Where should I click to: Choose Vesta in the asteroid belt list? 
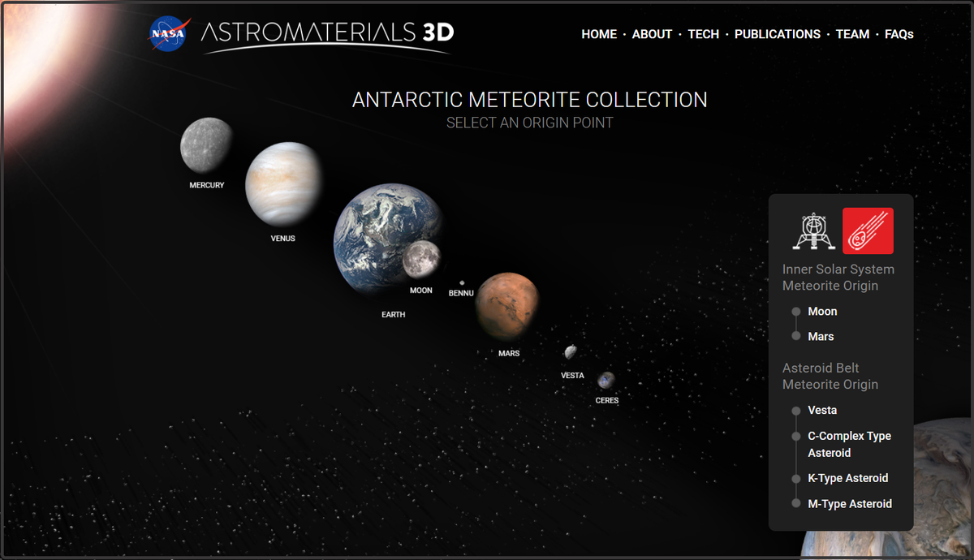click(x=822, y=411)
